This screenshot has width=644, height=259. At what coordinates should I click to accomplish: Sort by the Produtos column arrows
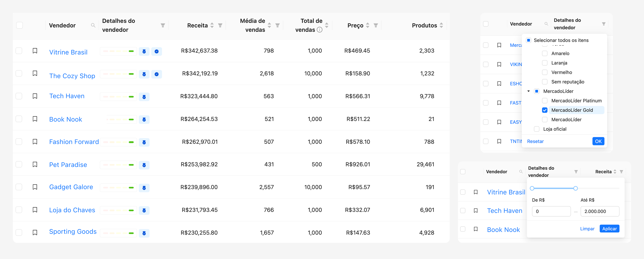tap(441, 25)
